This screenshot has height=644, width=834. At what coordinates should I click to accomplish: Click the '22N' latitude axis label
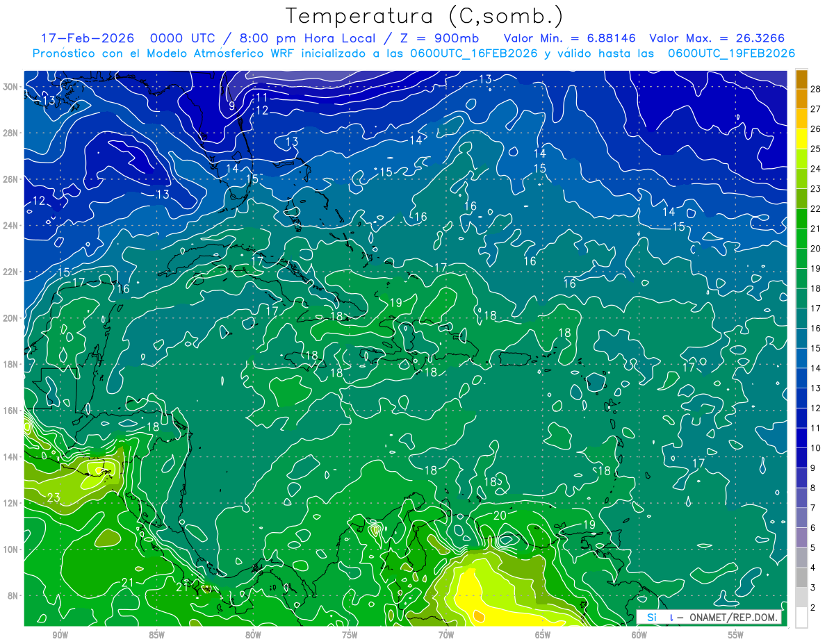11,272
